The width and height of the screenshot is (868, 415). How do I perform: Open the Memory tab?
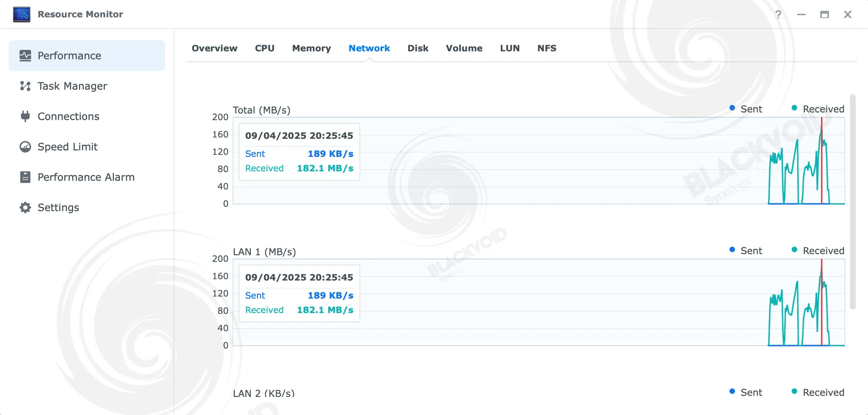click(x=311, y=48)
